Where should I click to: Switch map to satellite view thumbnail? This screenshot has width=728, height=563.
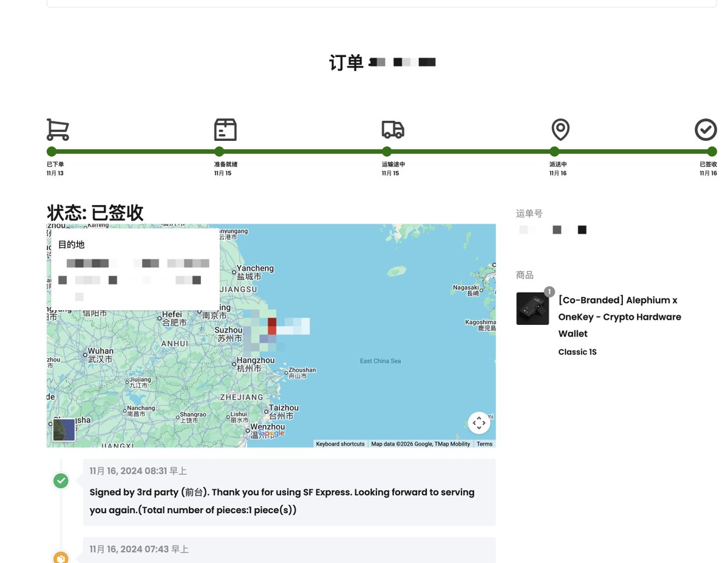pyautogui.click(x=64, y=429)
